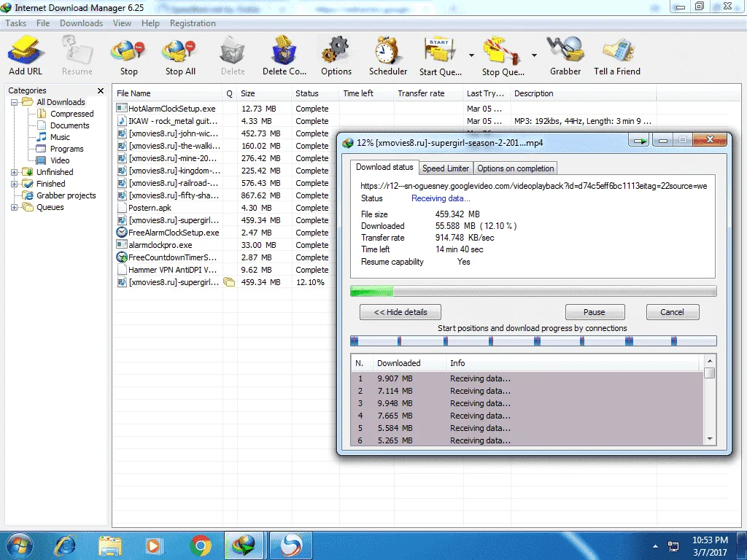
Task: Click the Start Queue icon
Action: [440, 55]
